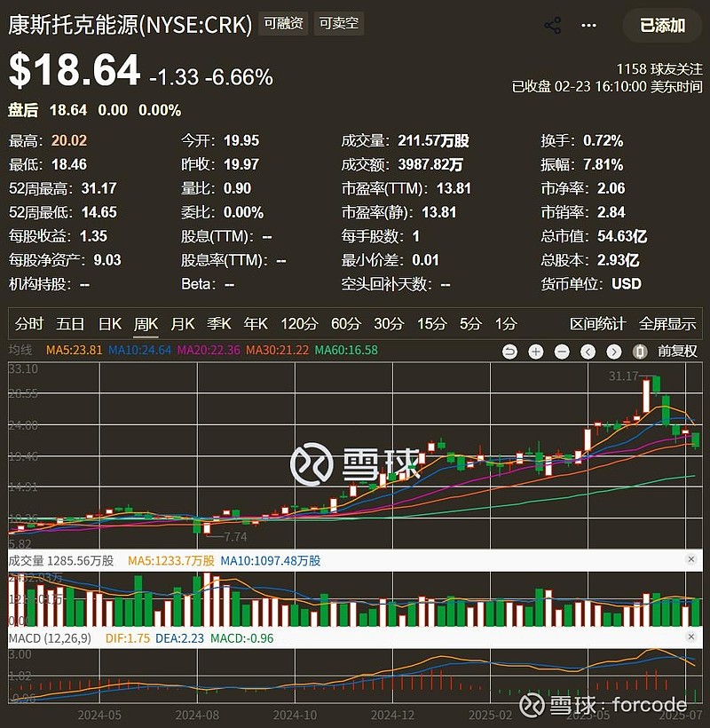Switch to the 年K chart tab
The height and width of the screenshot is (728, 710).
(256, 324)
